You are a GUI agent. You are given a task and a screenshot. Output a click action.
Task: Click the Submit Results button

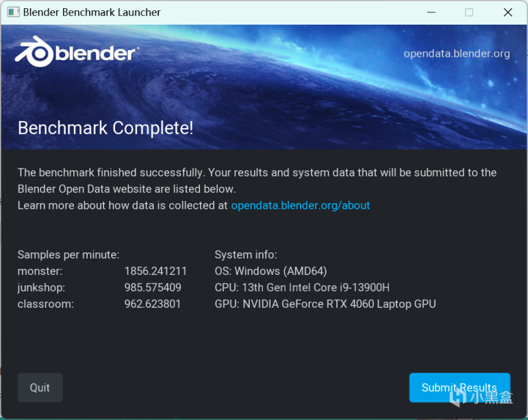(x=460, y=387)
